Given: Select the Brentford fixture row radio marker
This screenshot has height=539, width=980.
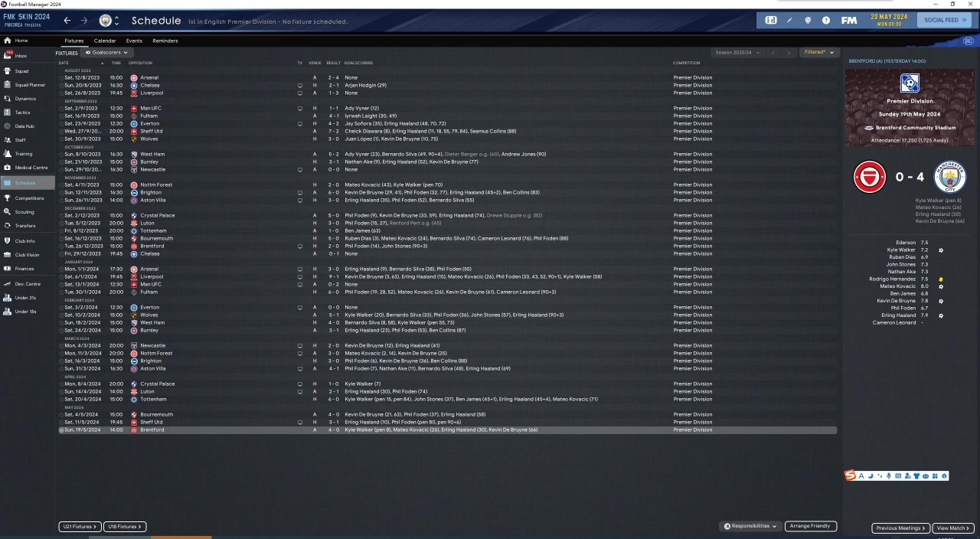Looking at the screenshot, I should point(61,430).
